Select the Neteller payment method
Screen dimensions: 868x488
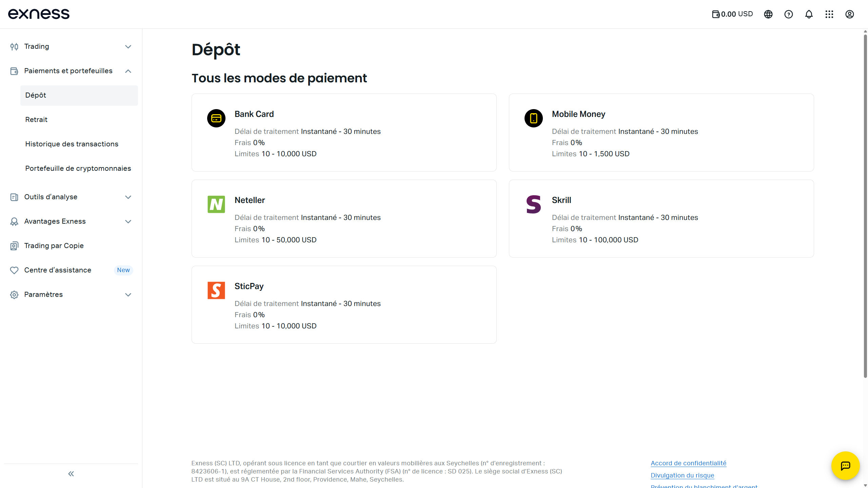point(344,219)
